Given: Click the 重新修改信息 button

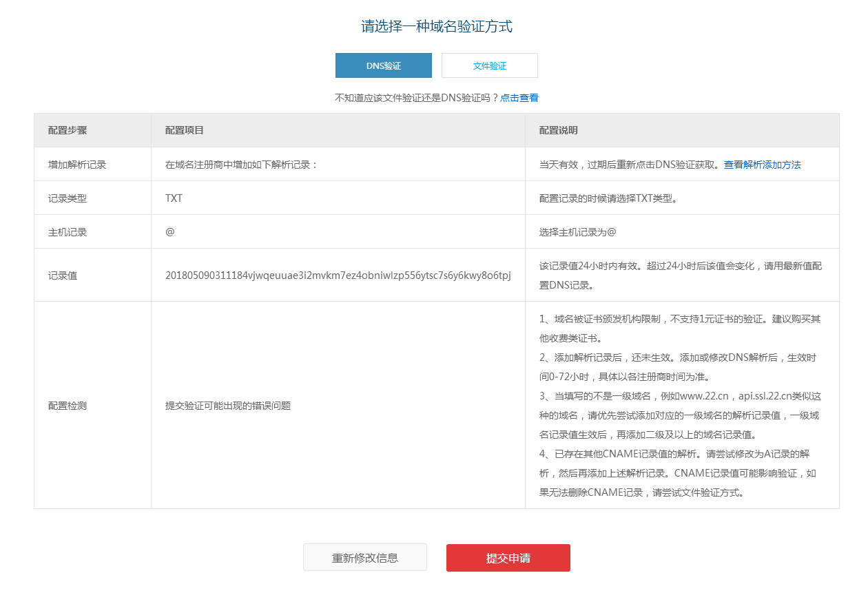Looking at the screenshot, I should [x=364, y=557].
